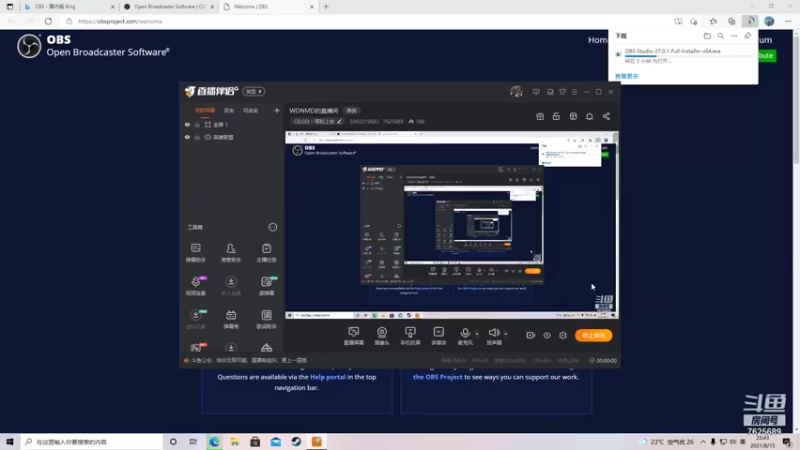The height and width of the screenshot is (450, 800).
Task: Add a screen capture source from the bottom bar
Action: click(x=354, y=336)
